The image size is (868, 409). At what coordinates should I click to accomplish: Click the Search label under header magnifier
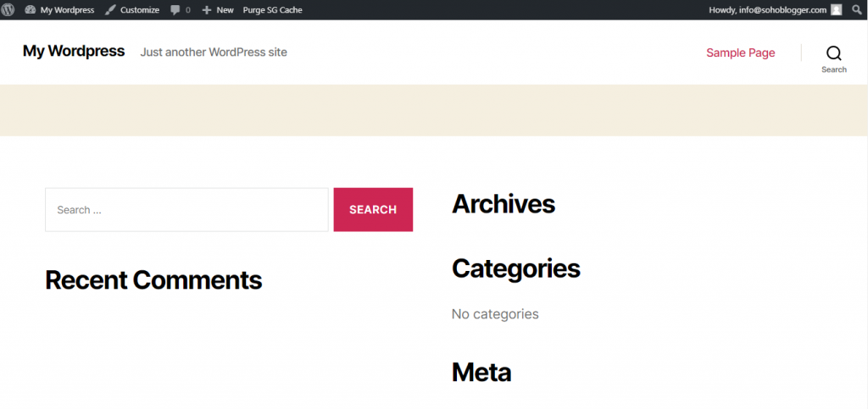point(833,69)
